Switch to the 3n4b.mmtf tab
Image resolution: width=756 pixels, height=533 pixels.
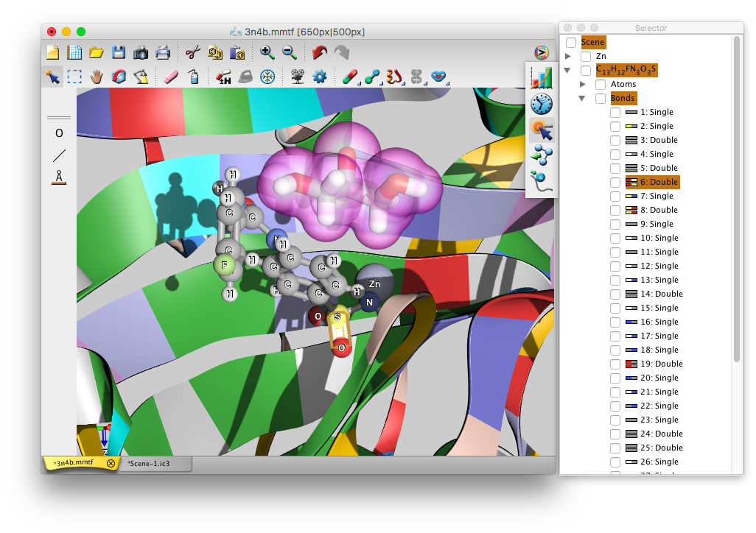pyautogui.click(x=74, y=462)
